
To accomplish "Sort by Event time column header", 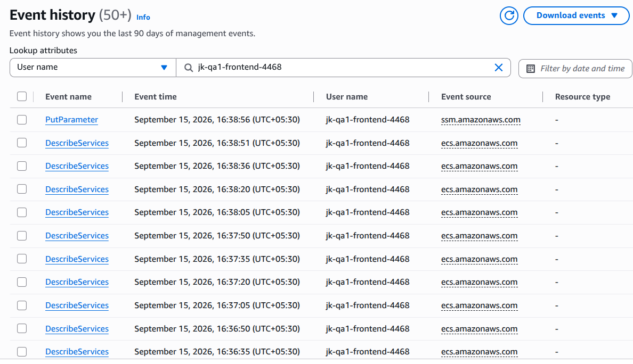I will point(156,97).
